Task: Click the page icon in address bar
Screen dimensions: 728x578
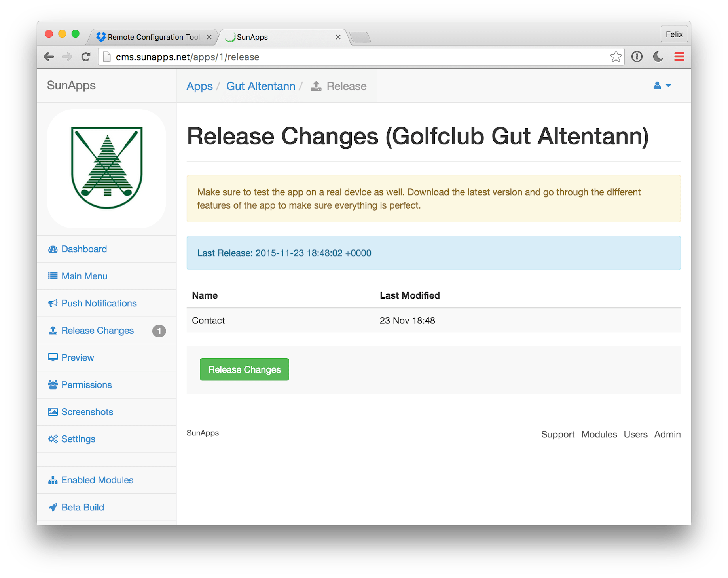Action: pos(106,57)
